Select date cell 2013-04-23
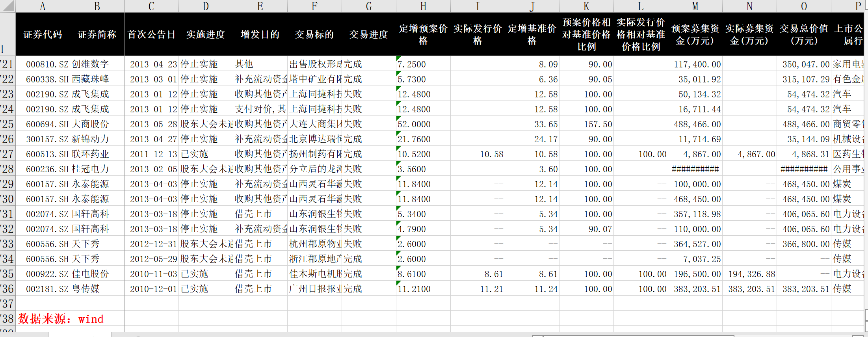The image size is (868, 337). click(151, 64)
